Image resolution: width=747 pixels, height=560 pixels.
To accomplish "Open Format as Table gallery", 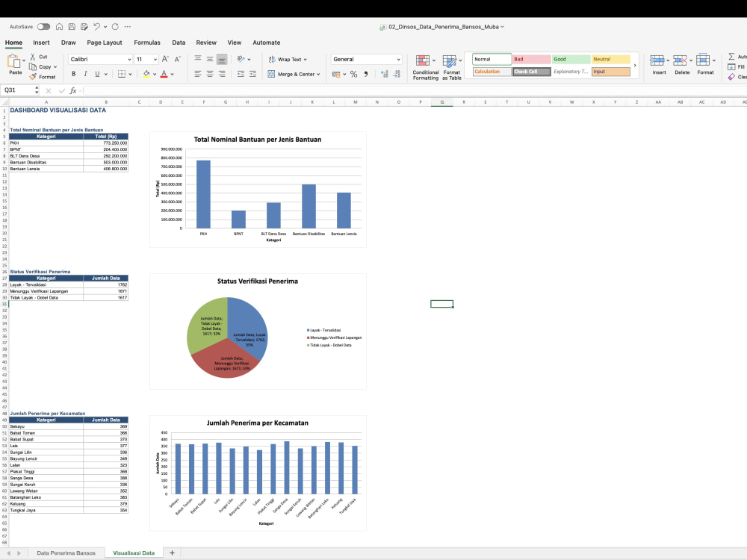I will (452, 66).
